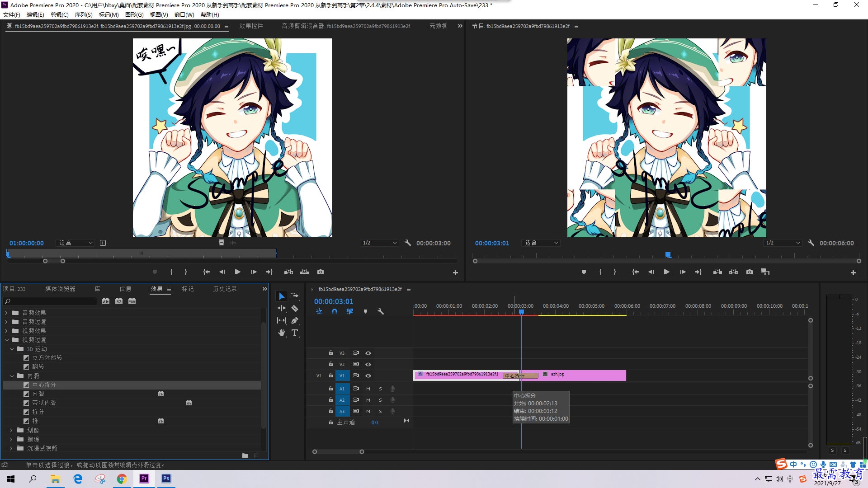868x488 pixels.
Task: Toggle V3 track output eye
Action: [x=368, y=353]
